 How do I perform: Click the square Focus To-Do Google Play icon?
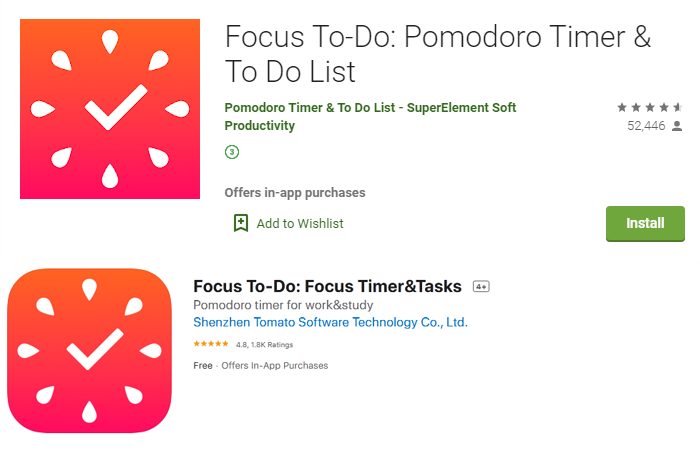pyautogui.click(x=110, y=109)
